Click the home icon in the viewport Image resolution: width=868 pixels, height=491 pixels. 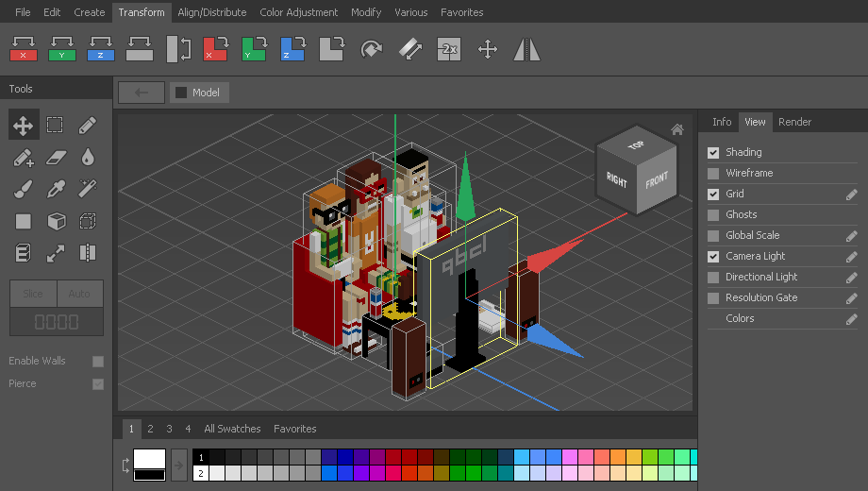(x=677, y=129)
